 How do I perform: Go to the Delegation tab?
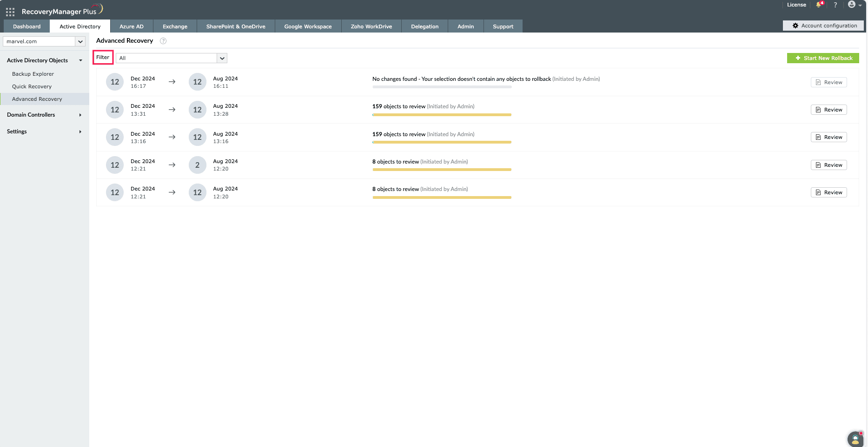point(424,26)
